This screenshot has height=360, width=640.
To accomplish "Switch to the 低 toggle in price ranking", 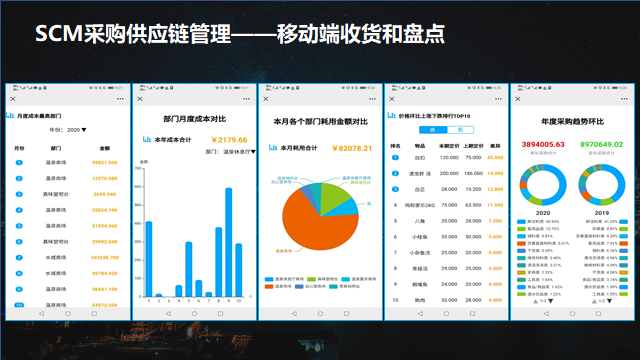I will coord(460,130).
